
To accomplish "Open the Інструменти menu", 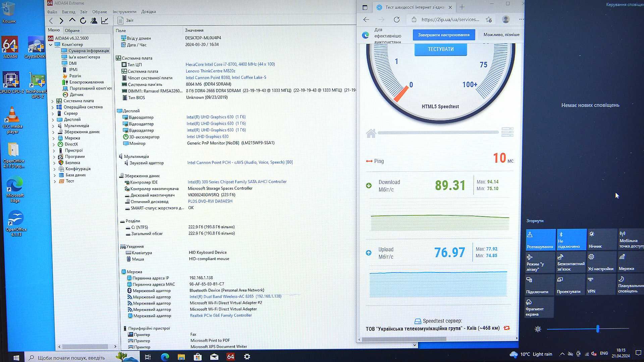I will coord(124,12).
